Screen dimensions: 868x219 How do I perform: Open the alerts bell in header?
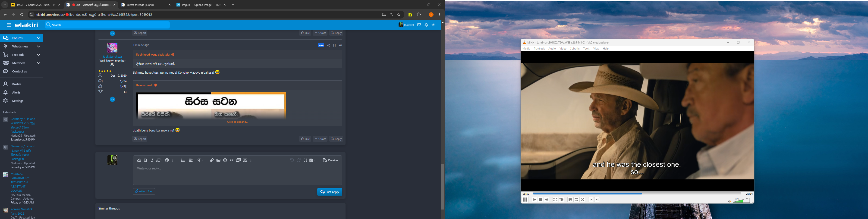tap(426, 25)
